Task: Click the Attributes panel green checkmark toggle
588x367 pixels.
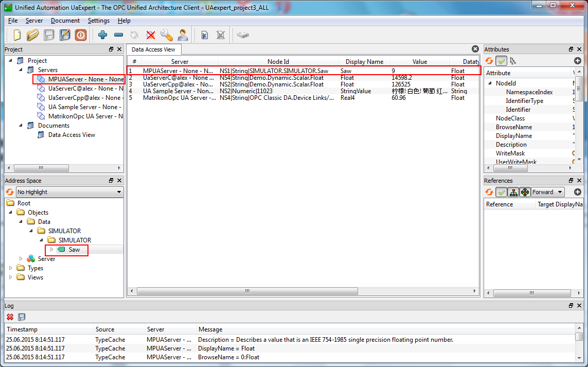Action: pyautogui.click(x=501, y=61)
